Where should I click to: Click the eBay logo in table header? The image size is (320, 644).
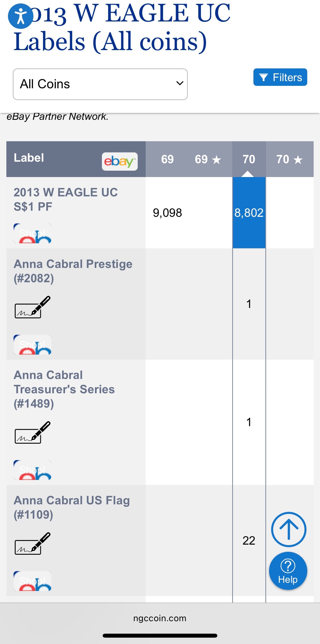click(120, 161)
